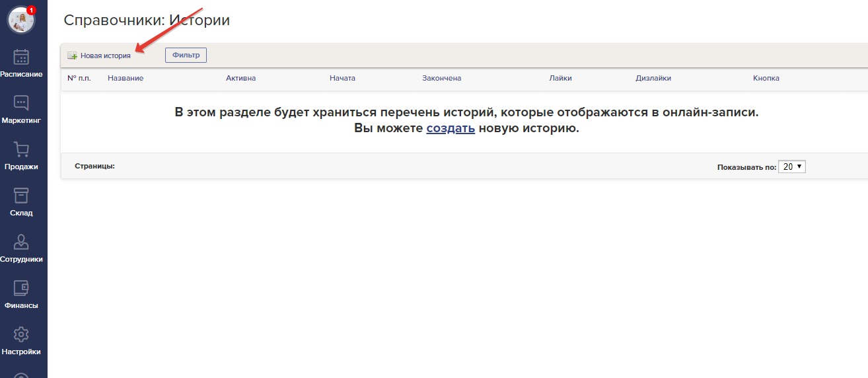The image size is (868, 378).
Task: Click the Активна column header
Action: (x=240, y=78)
